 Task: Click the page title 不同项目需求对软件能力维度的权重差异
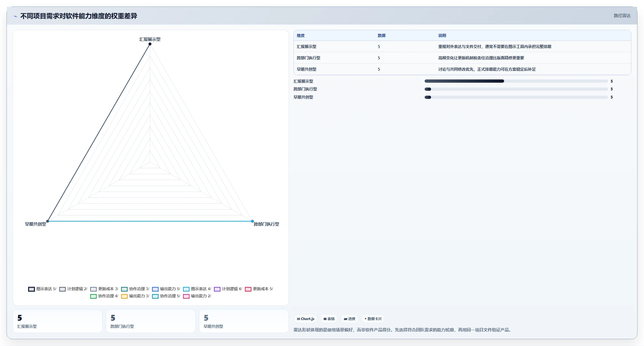[x=79, y=16]
